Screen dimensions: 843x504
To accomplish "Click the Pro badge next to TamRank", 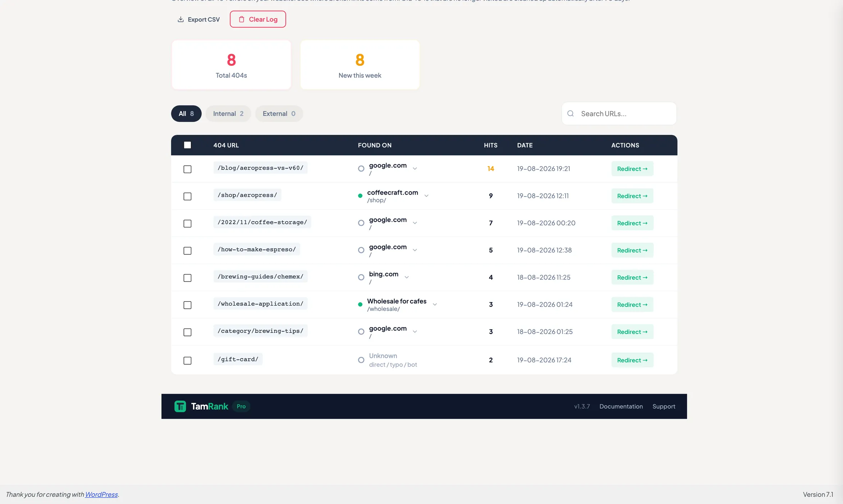I will coord(241,406).
